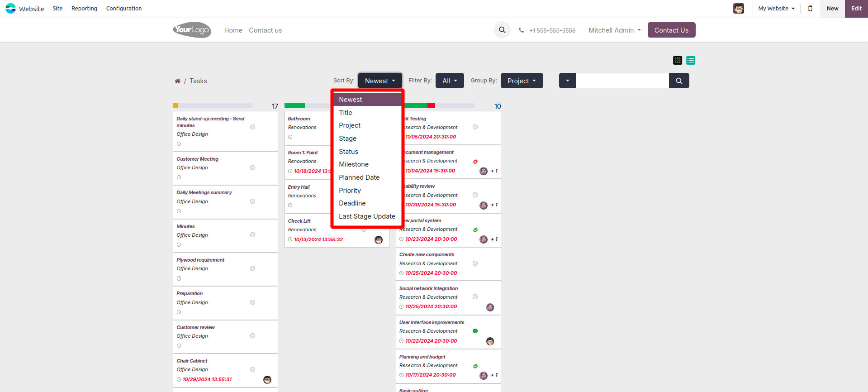The height and width of the screenshot is (392, 868).
Task: Click the green check status on Planning and budget
Action: point(475,366)
